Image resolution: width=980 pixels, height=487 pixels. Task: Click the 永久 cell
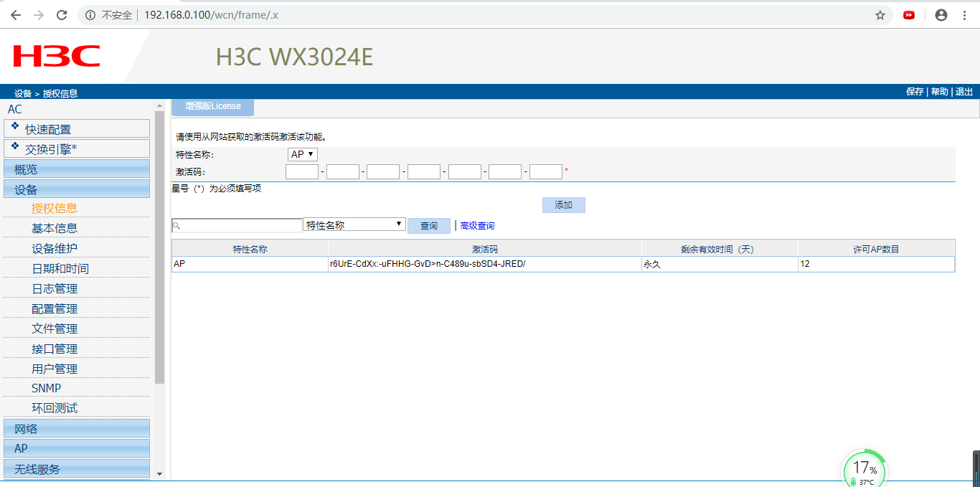pos(720,264)
